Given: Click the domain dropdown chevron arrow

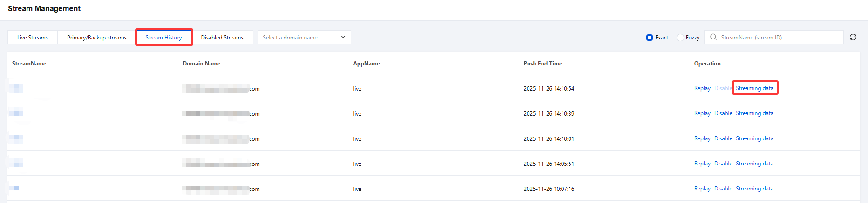Looking at the screenshot, I should (x=343, y=37).
